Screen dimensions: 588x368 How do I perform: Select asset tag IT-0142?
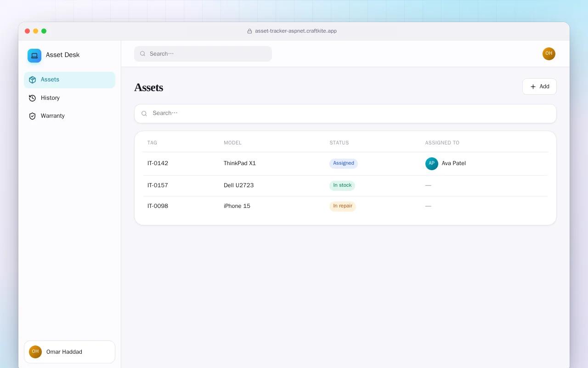[x=158, y=163]
